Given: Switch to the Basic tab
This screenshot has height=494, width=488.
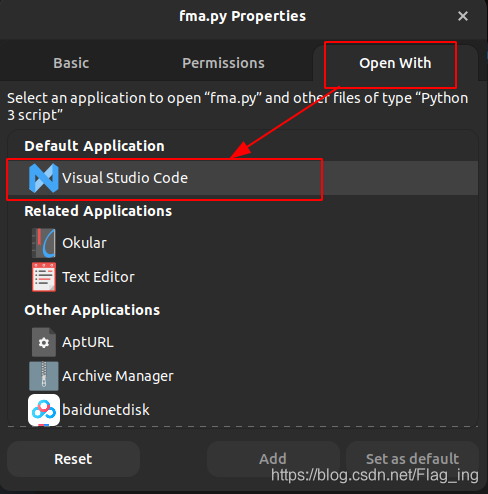Looking at the screenshot, I should pyautogui.click(x=71, y=63).
